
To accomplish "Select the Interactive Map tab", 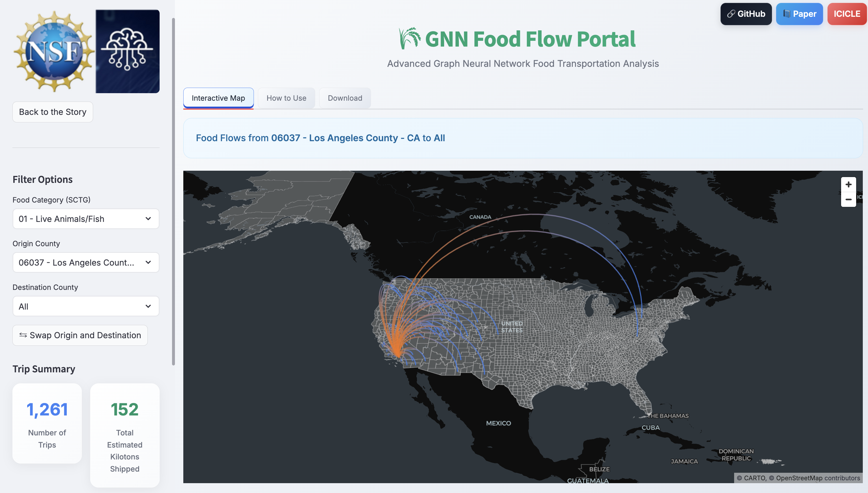I will click(x=218, y=98).
